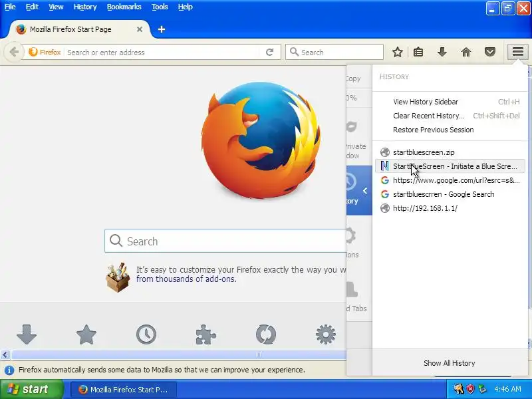Click the Firefox identity icon in address bar
Screen dimensions: 532x399
click(x=45, y=53)
